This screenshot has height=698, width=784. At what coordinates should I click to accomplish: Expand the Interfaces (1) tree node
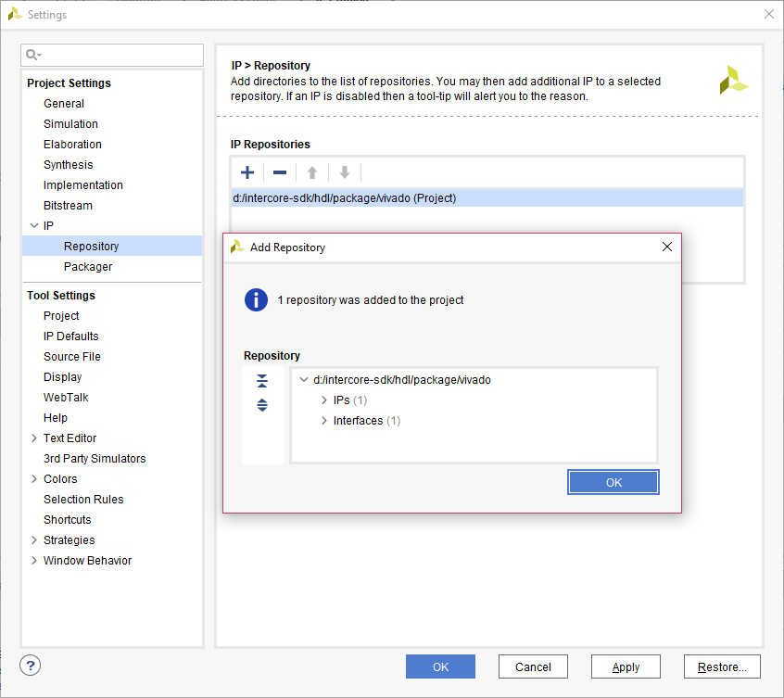tap(324, 421)
